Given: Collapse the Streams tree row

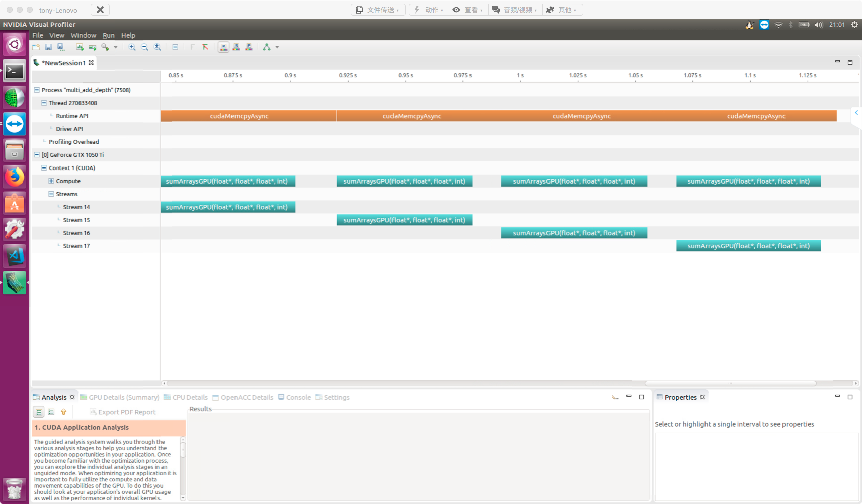Looking at the screenshot, I should [51, 194].
